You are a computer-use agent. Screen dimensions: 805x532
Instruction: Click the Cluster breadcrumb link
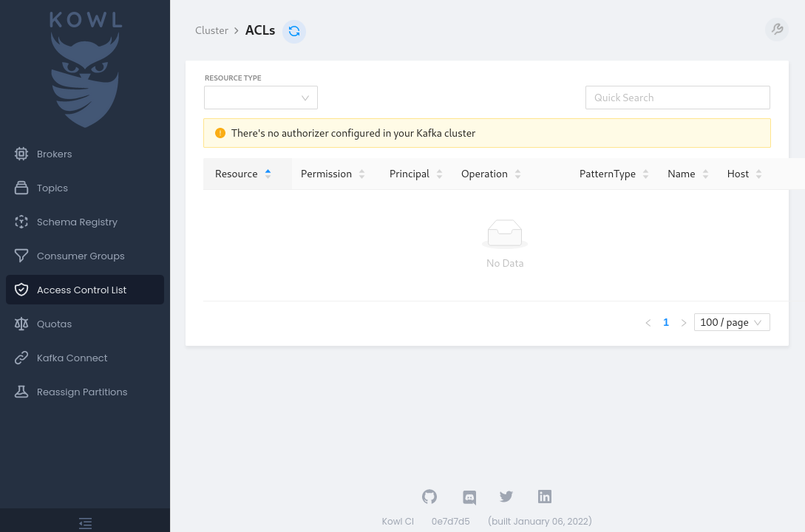click(x=211, y=31)
